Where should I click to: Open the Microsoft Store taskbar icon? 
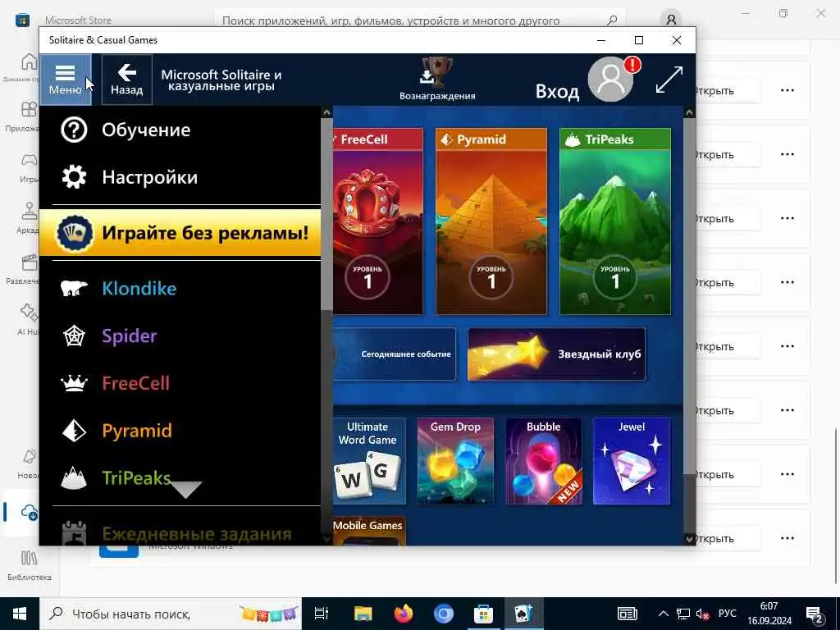point(483,614)
